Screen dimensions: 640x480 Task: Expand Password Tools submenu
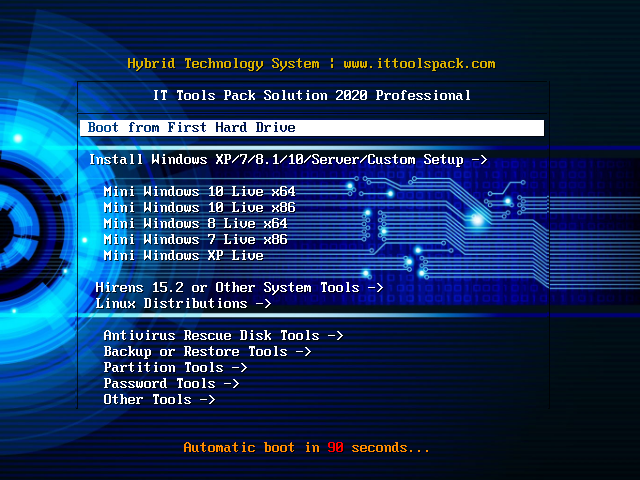pos(171,383)
